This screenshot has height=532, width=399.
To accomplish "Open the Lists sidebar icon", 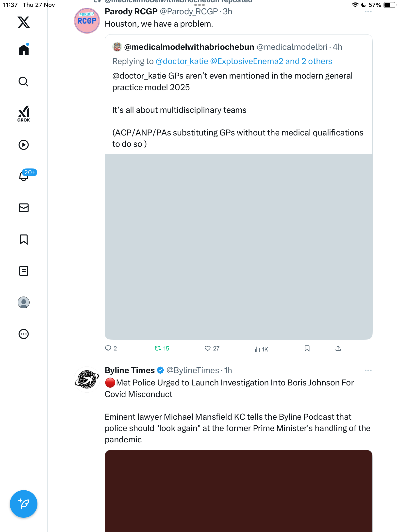I will [24, 271].
